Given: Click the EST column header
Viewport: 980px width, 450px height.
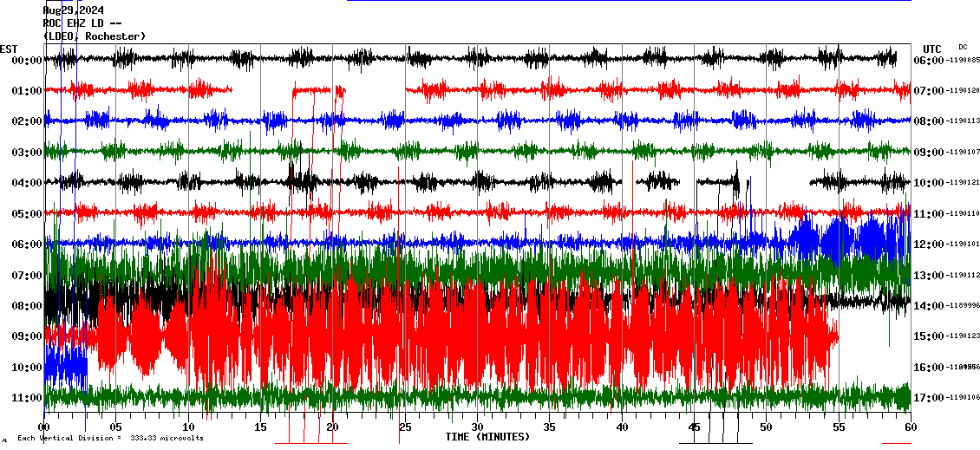Looking at the screenshot, I should [9, 49].
